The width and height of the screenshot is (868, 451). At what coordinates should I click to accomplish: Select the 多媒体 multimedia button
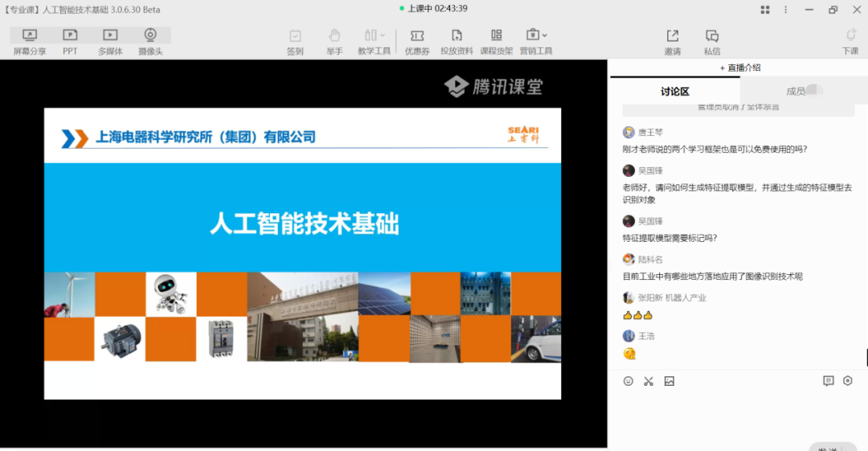(x=110, y=41)
